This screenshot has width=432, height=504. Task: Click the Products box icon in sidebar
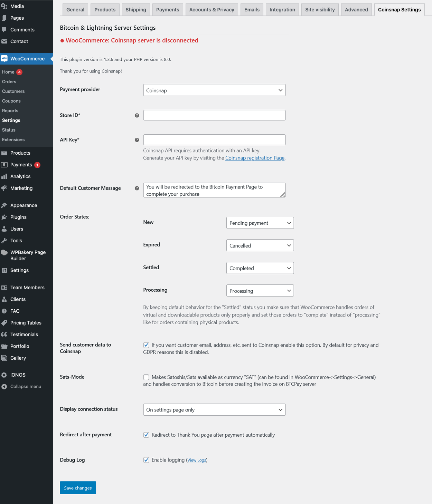pyautogui.click(x=4, y=153)
